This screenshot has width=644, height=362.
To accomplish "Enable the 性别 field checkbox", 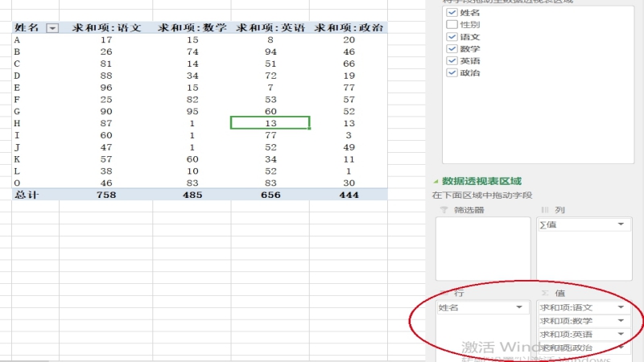I will [x=451, y=25].
